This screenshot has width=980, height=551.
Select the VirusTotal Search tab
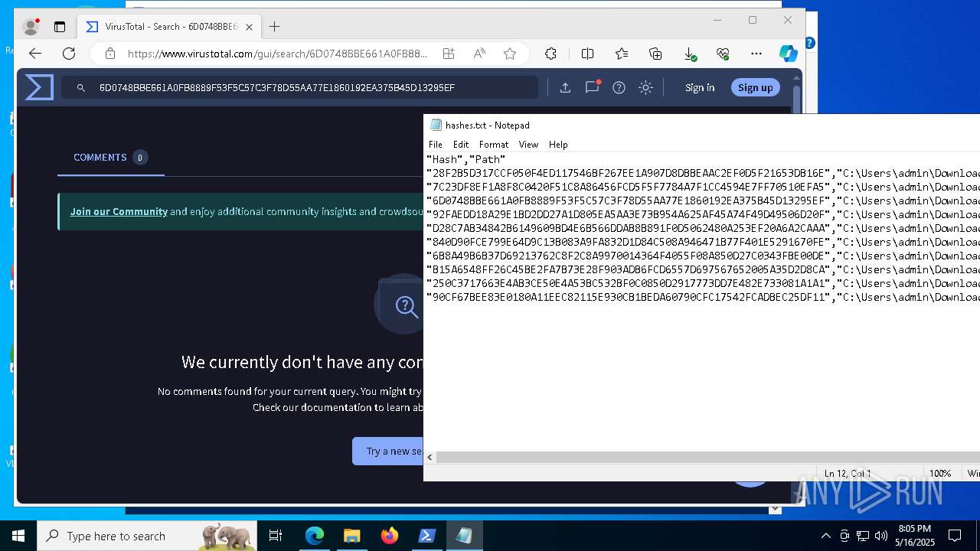click(x=169, y=27)
